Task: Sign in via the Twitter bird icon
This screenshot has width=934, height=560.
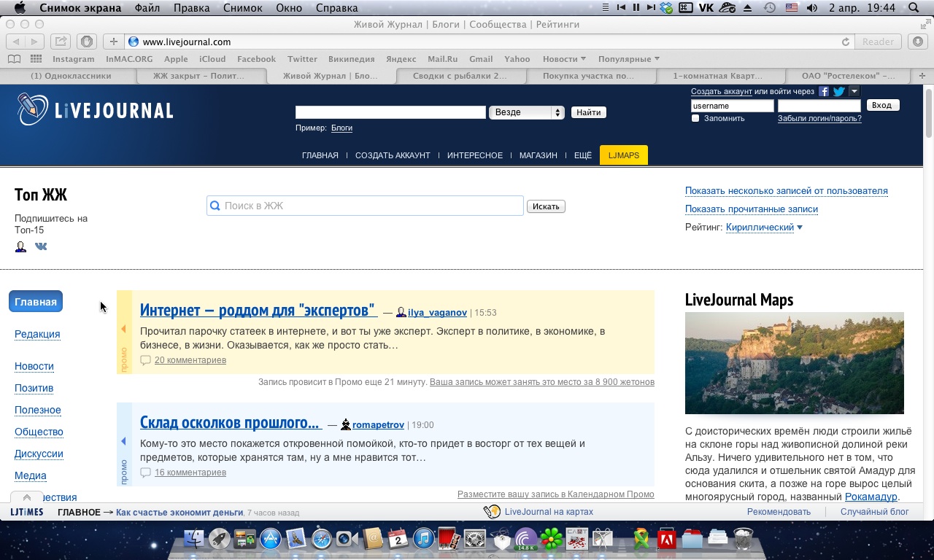Action: [x=839, y=91]
